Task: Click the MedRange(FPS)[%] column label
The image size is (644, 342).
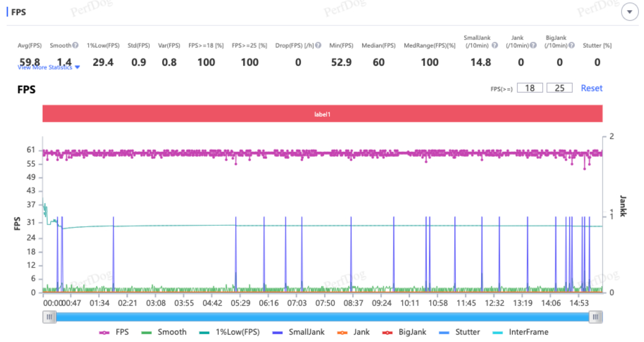Action: click(429, 46)
